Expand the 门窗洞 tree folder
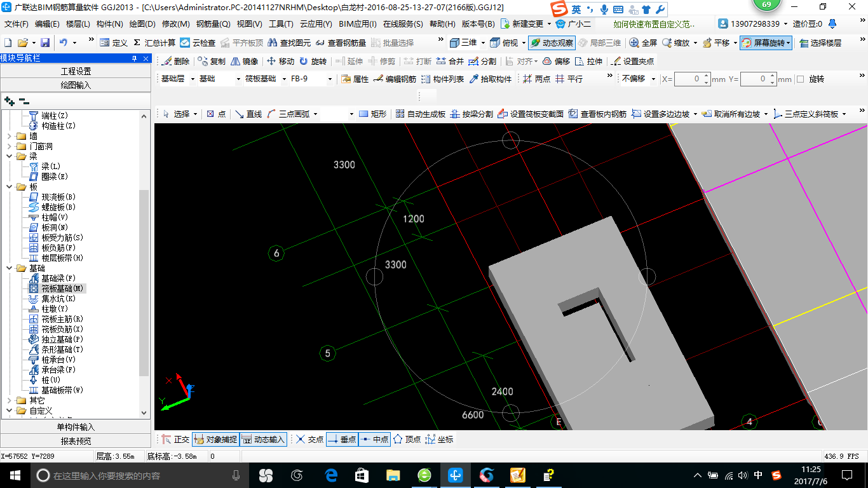This screenshot has width=868, height=488. 9,146
